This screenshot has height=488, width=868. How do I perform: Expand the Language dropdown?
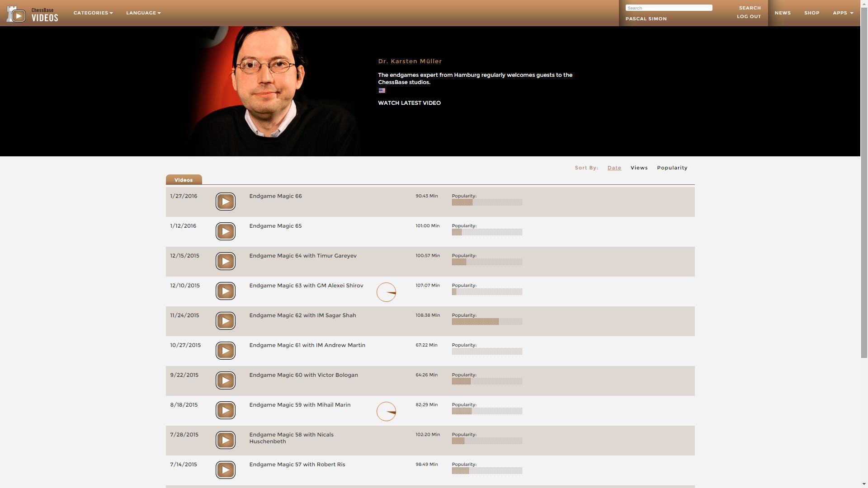143,13
